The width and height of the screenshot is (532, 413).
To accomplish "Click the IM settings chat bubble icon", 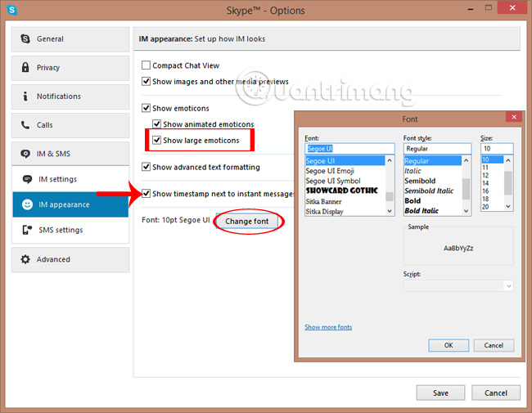I will pos(27,179).
